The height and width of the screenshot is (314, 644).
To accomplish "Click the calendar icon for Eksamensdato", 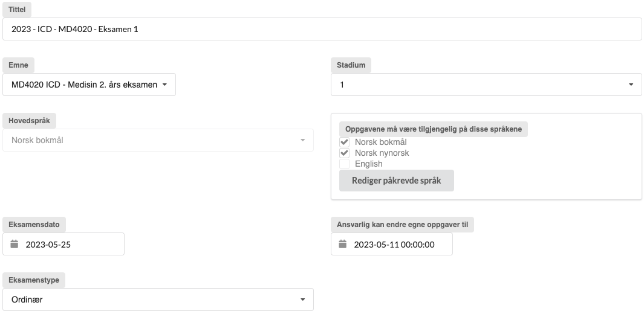I will (15, 245).
